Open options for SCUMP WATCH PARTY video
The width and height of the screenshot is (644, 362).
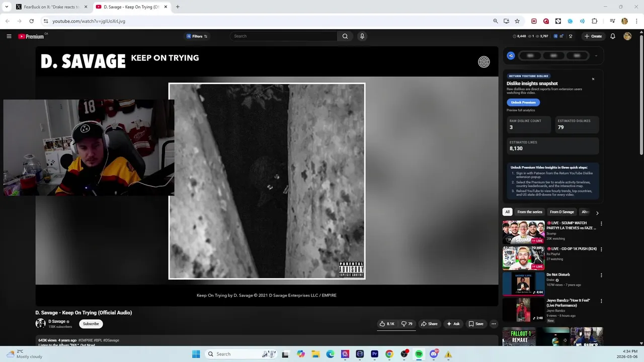[601, 223]
